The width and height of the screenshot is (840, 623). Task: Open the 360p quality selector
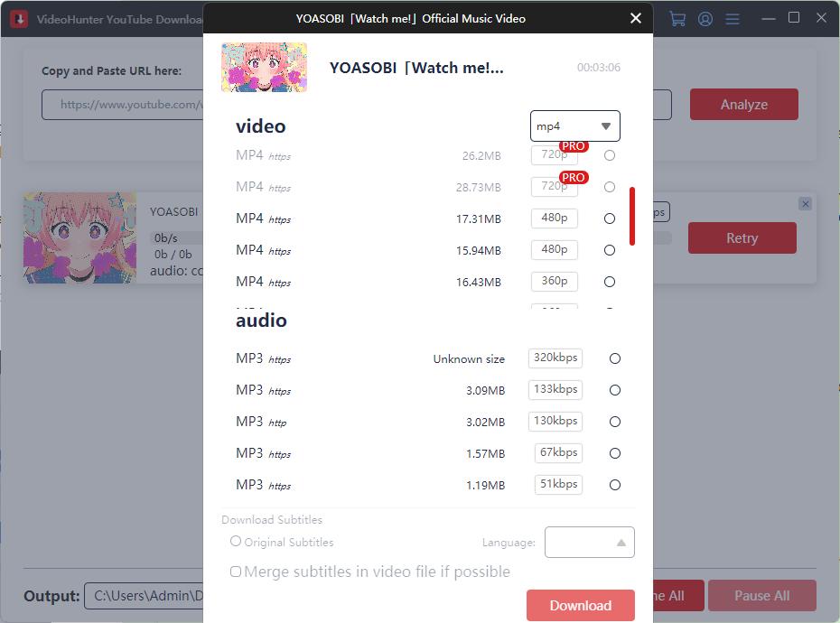click(x=554, y=281)
